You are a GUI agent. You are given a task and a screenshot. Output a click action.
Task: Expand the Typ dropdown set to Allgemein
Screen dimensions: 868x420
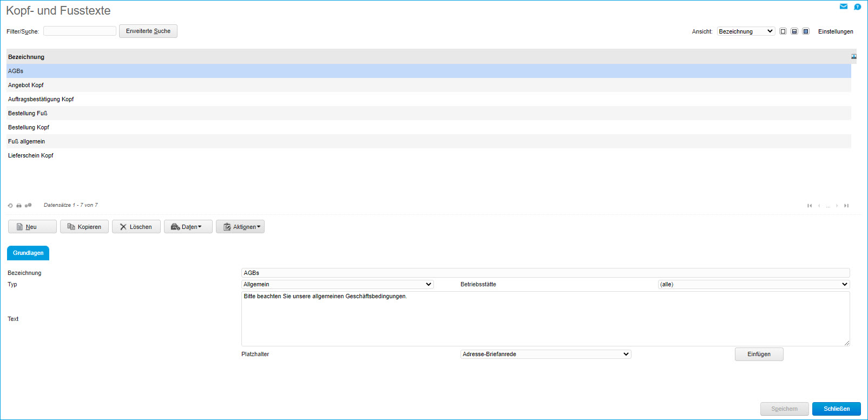[337, 284]
